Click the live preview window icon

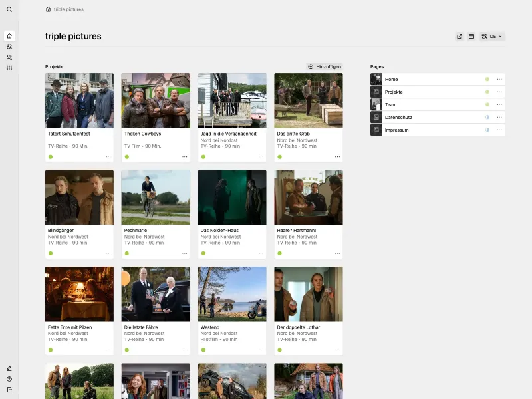click(x=471, y=37)
